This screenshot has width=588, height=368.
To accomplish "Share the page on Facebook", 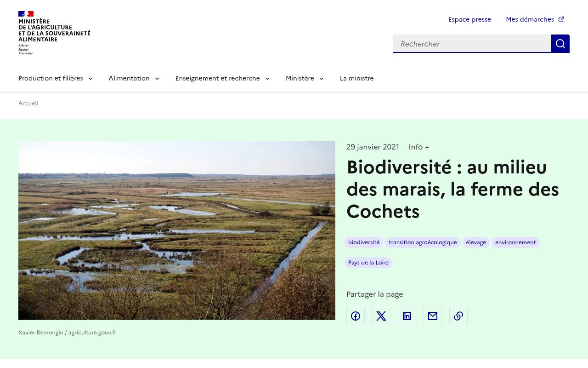I will pos(356,316).
